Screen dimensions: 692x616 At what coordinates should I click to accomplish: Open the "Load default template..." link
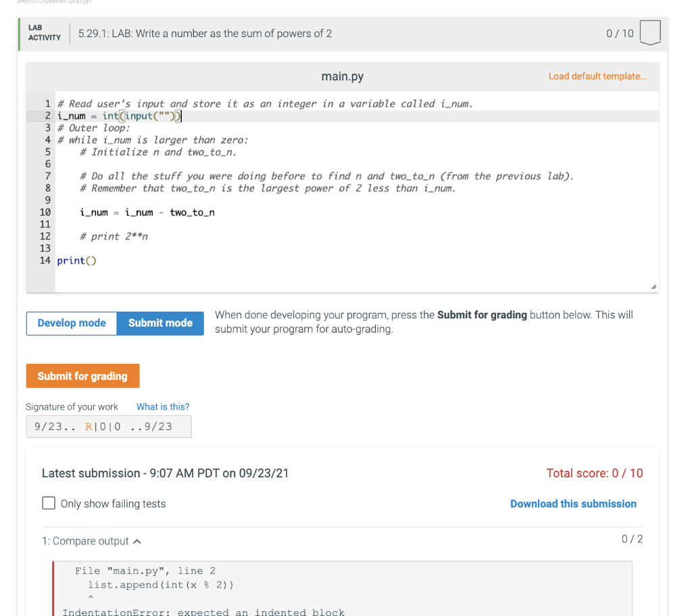point(597,76)
